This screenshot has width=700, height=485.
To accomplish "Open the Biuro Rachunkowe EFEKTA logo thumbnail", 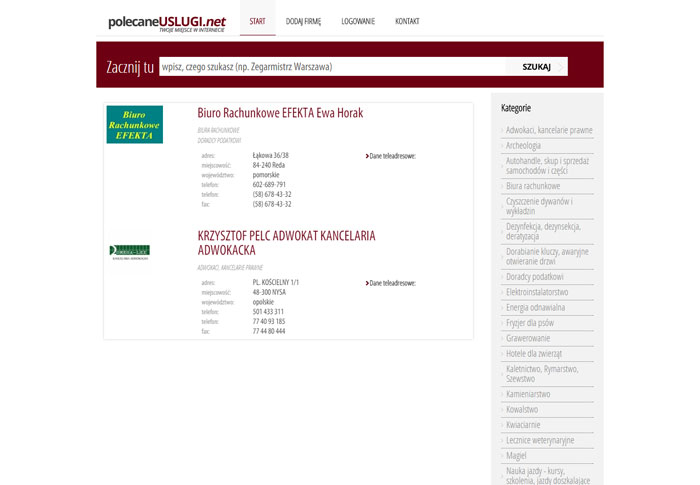I will click(135, 125).
